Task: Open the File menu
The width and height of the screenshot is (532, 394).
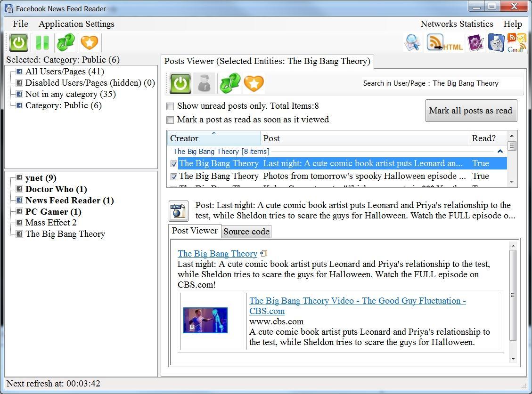Action: pyautogui.click(x=20, y=24)
